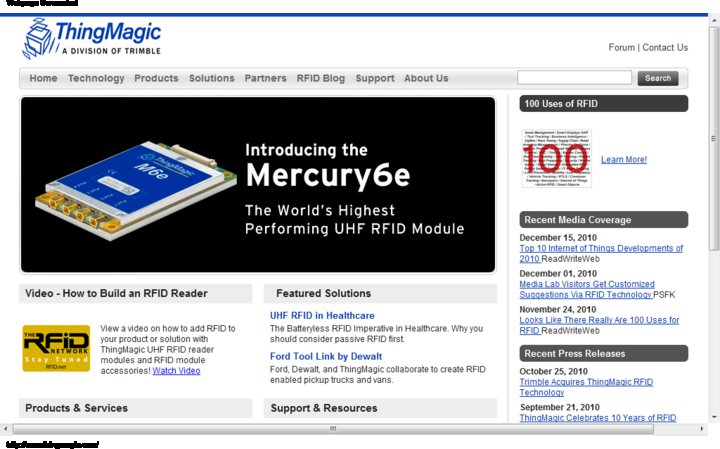720x449 pixels.
Task: Click the vertical scrollbar up arrow
Action: coord(714,21)
